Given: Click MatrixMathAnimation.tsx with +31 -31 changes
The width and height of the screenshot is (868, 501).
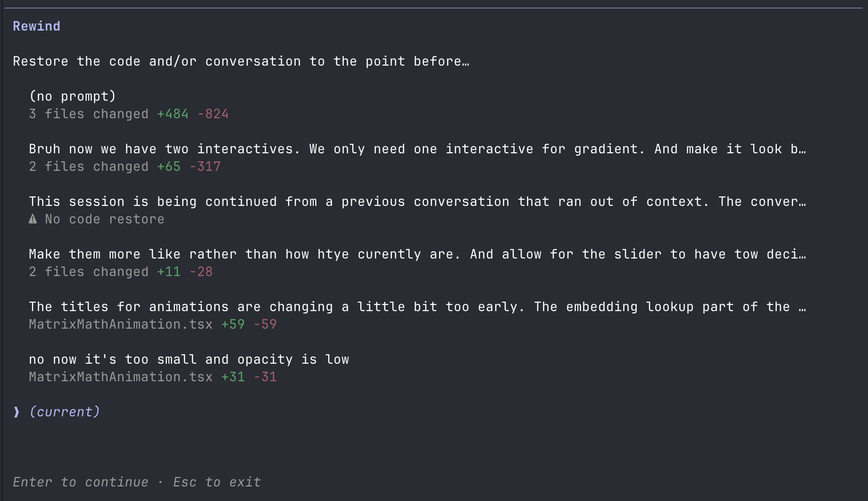Looking at the screenshot, I should click(x=120, y=377).
